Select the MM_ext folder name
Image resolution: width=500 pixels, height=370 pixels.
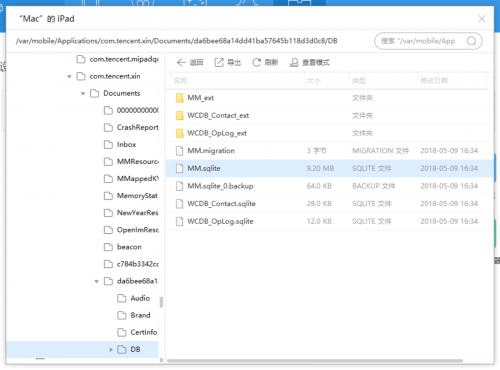pyautogui.click(x=200, y=98)
